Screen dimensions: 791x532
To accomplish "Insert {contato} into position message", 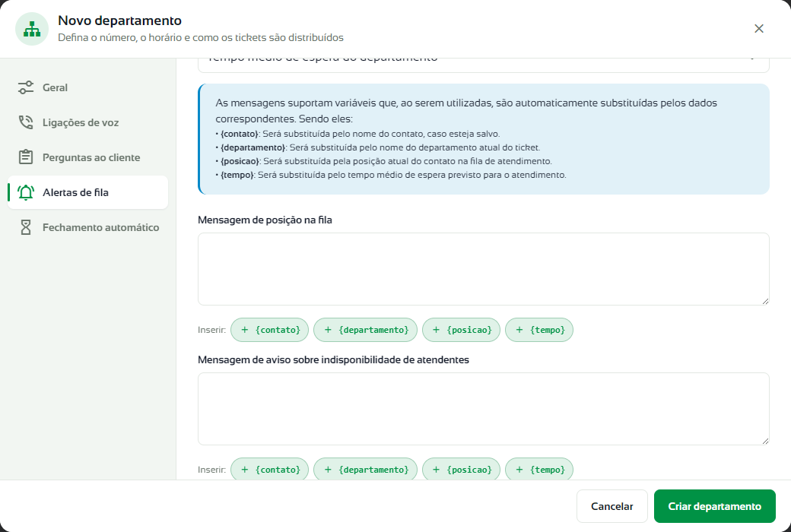I will (269, 330).
